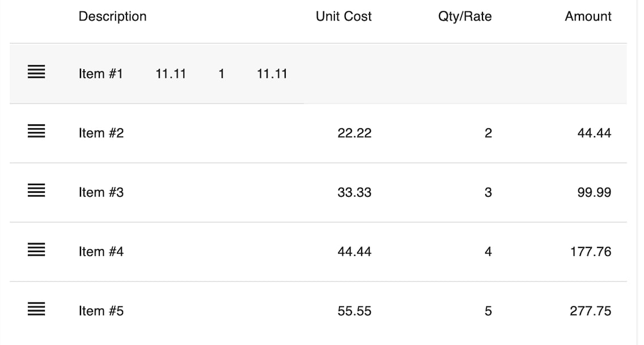The width and height of the screenshot is (644, 345).
Task: Click the Amount column header
Action: click(x=588, y=16)
